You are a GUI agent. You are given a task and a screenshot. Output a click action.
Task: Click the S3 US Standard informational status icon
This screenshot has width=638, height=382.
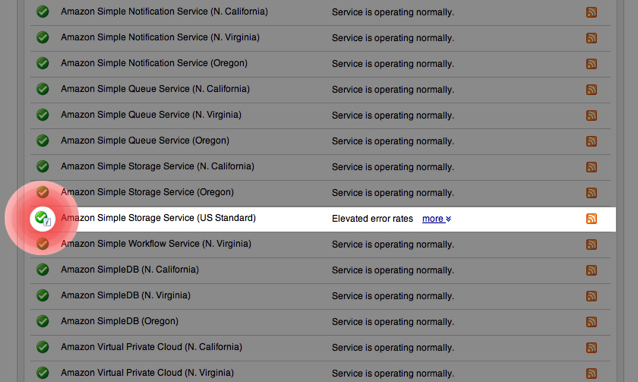pyautogui.click(x=42, y=218)
